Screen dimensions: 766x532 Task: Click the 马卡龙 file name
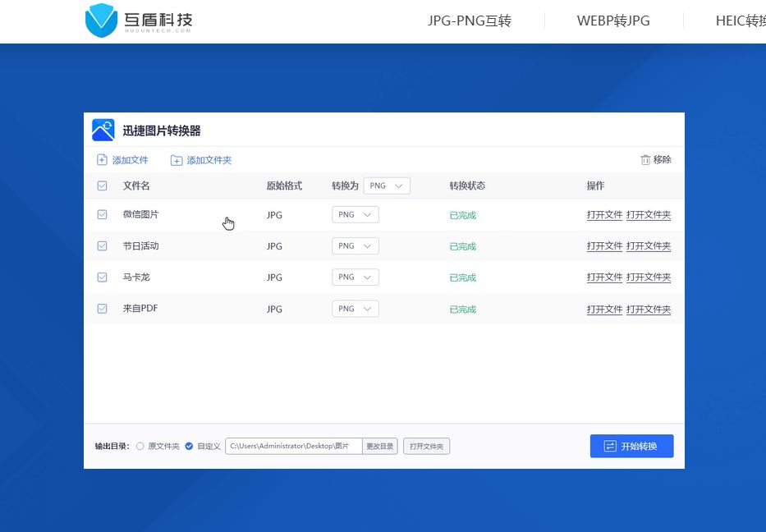pos(136,277)
